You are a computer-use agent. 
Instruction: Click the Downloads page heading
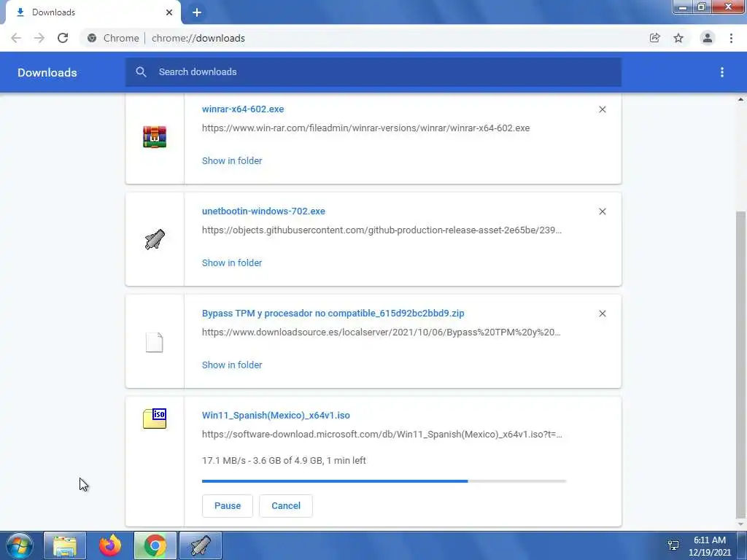click(x=47, y=72)
